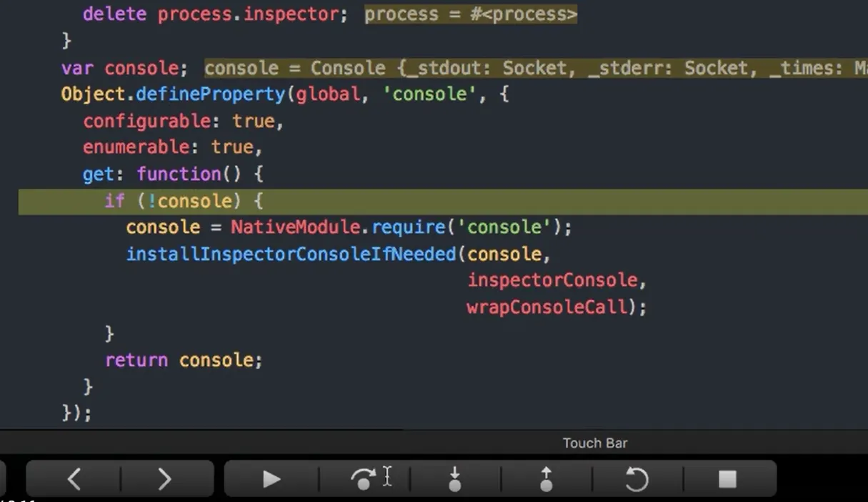Image resolution: width=868 pixels, height=502 pixels.
Task: Click the "wrapConsoleCall" argument
Action: click(548, 307)
